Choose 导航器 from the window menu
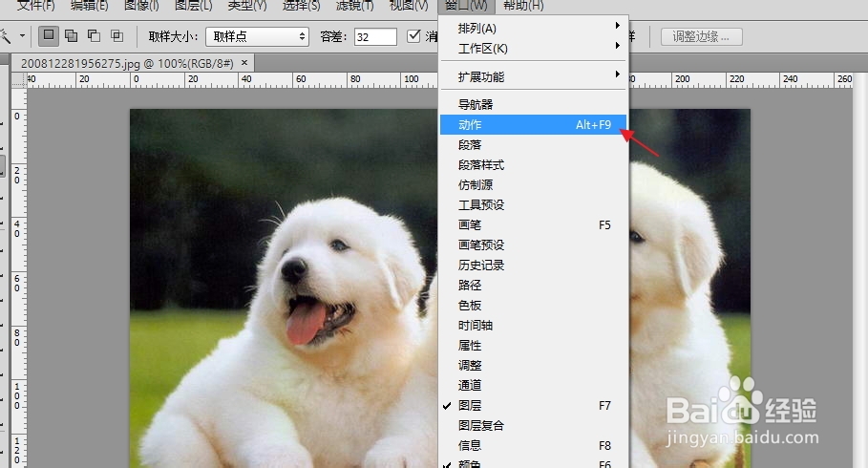The width and height of the screenshot is (868, 468). coord(533,105)
